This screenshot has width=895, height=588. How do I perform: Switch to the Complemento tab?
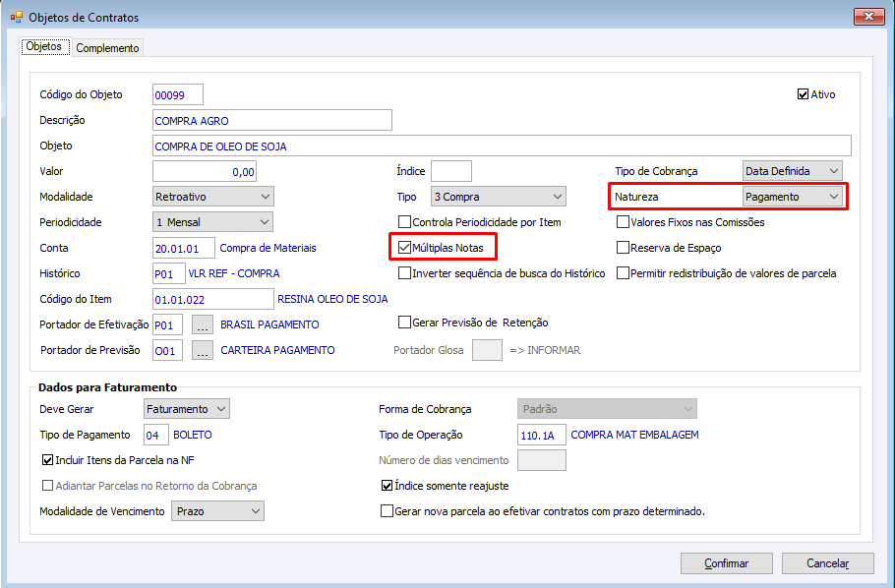(x=107, y=48)
